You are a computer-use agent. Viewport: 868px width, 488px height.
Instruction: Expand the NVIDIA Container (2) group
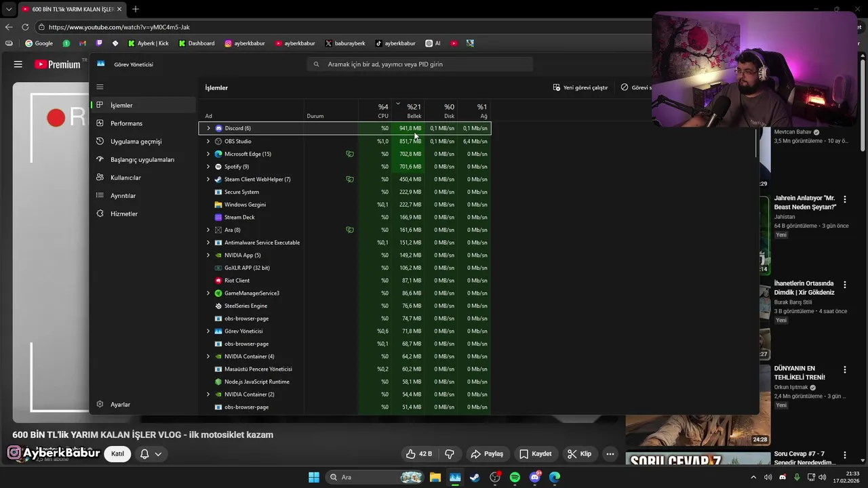[x=208, y=394]
